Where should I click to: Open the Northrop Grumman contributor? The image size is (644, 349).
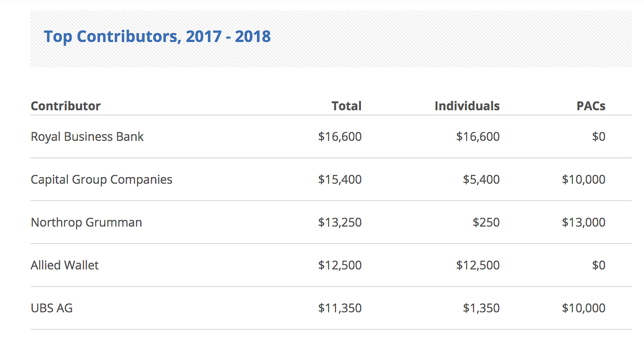pos(86,222)
